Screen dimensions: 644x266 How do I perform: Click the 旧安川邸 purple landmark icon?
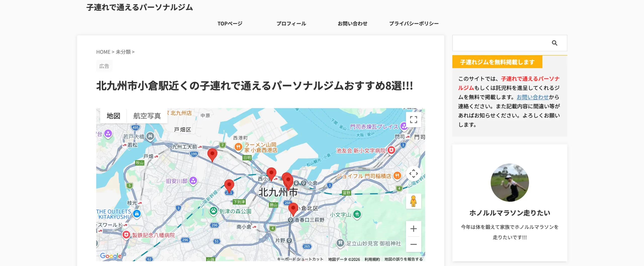coord(193,181)
